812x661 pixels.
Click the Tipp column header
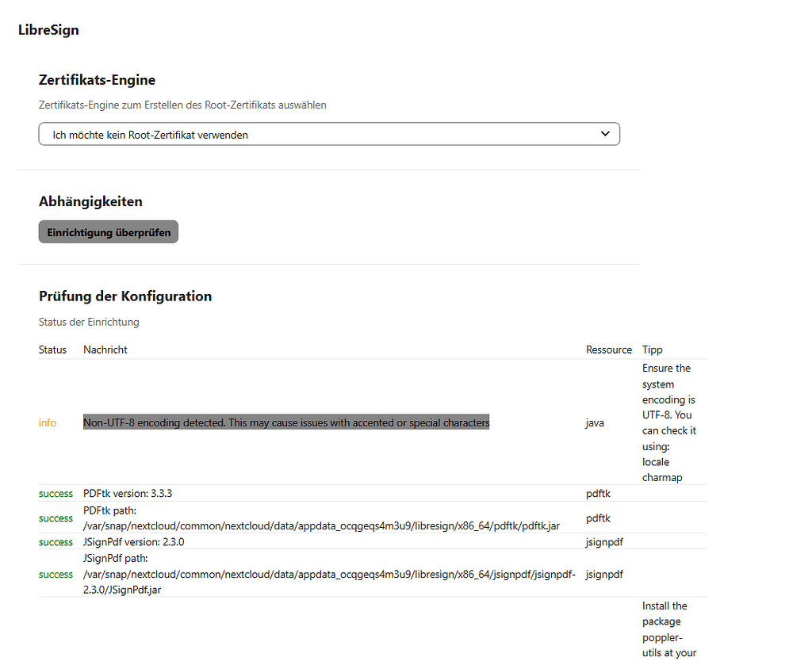[x=651, y=350]
